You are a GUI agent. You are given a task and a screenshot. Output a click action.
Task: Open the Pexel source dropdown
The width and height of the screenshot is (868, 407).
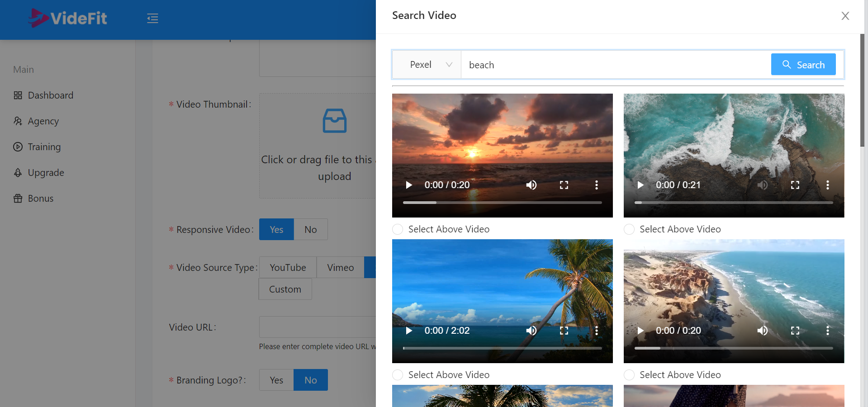pyautogui.click(x=427, y=65)
